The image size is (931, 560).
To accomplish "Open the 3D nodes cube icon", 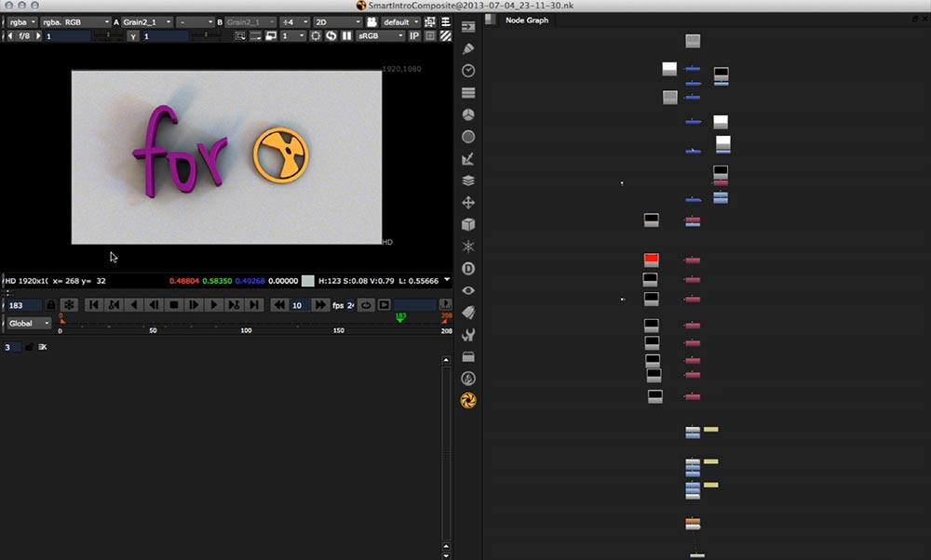I will [x=468, y=224].
